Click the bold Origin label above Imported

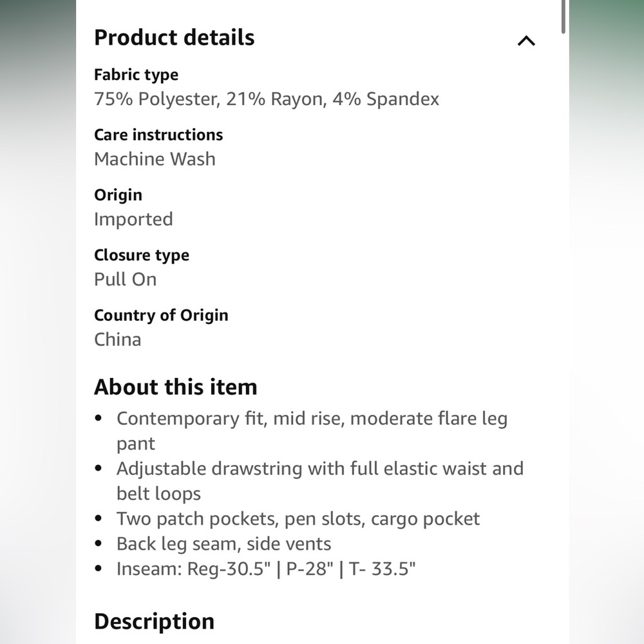[118, 195]
